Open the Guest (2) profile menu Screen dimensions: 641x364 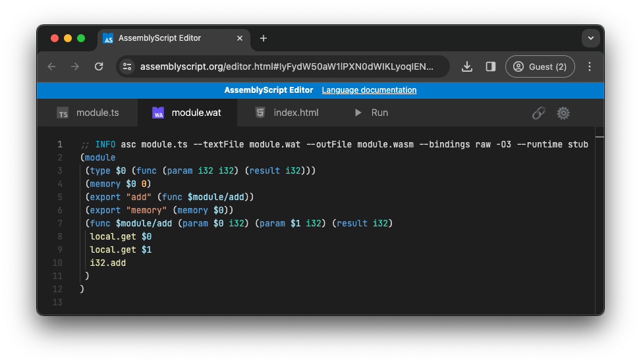tap(540, 66)
